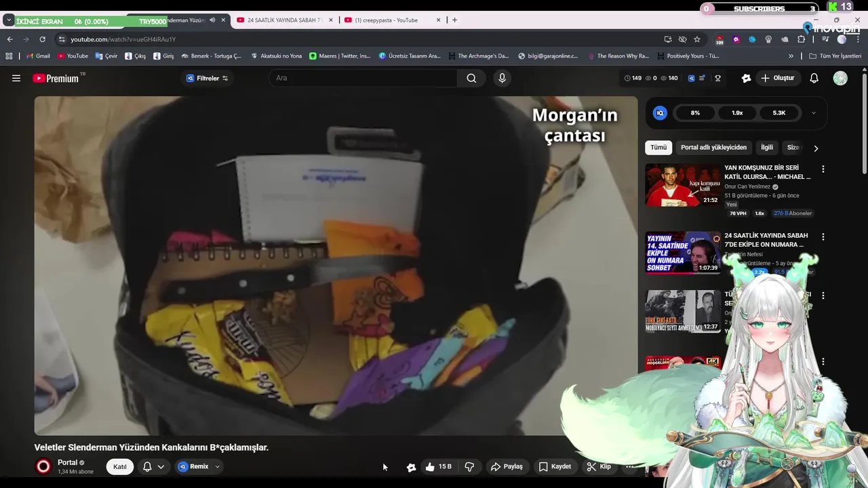
Task: Open the blue IQ icon in the stats bar
Action: click(691, 78)
